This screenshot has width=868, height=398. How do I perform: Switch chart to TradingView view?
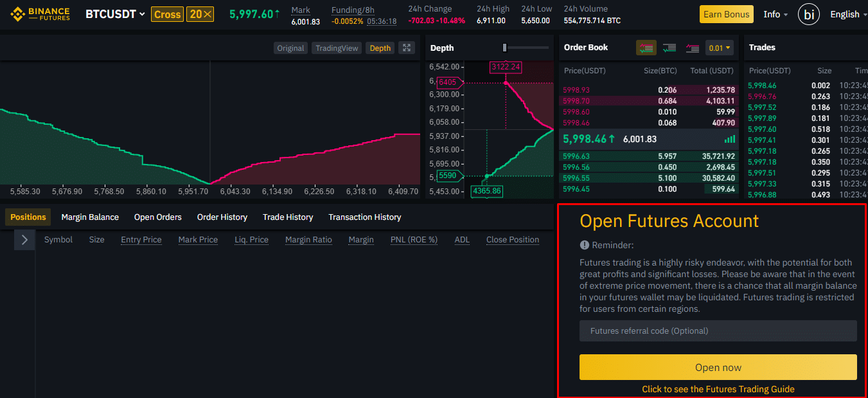337,48
